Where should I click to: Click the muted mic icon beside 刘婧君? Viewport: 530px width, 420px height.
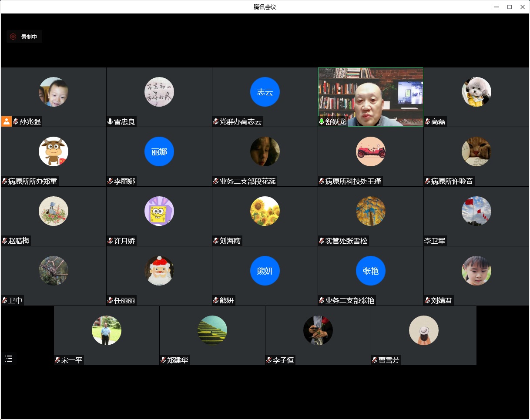click(x=427, y=300)
